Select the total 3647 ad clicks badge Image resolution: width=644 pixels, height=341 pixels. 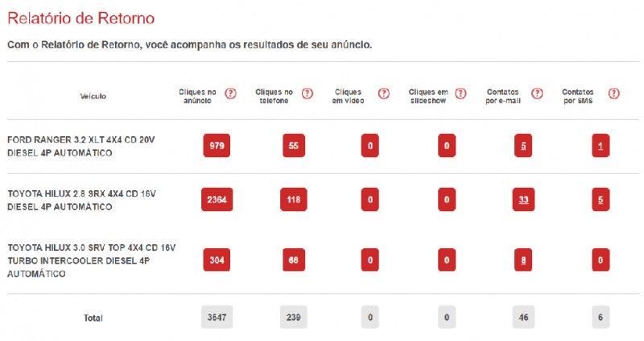click(x=217, y=317)
